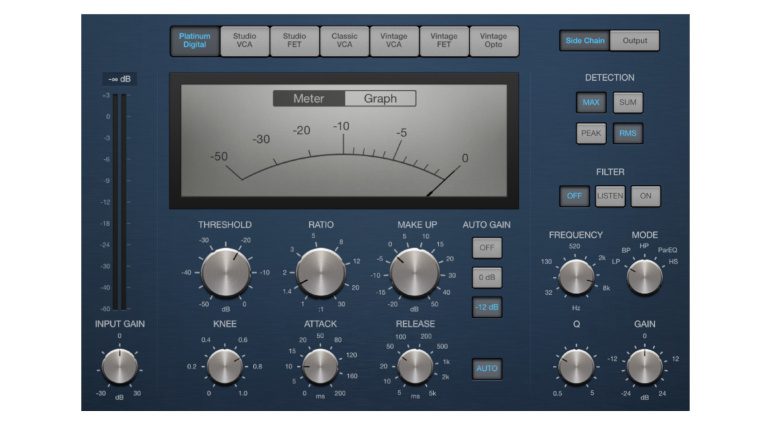The image size is (770, 425).
Task: Turn side chain filter ON
Action: (x=645, y=196)
